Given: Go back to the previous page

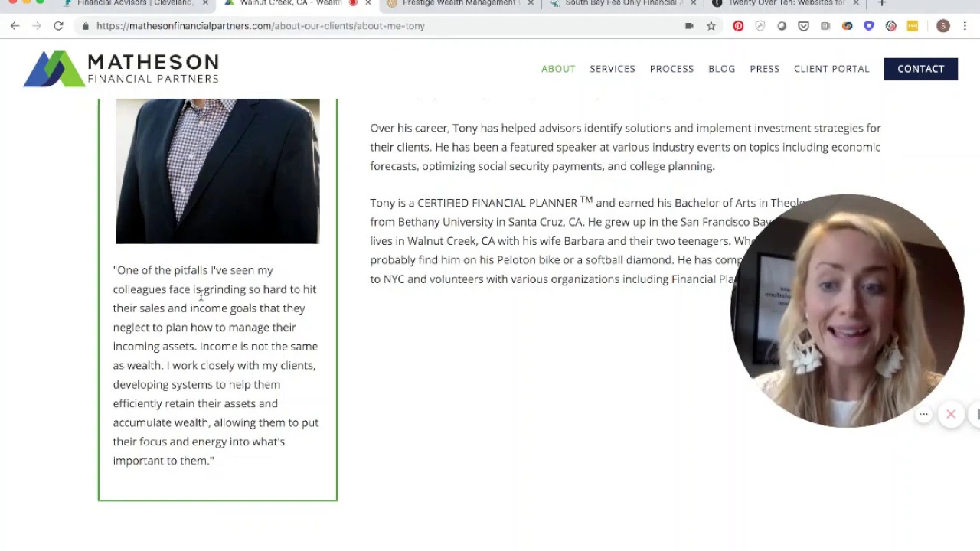Looking at the screenshot, I should tap(15, 26).
